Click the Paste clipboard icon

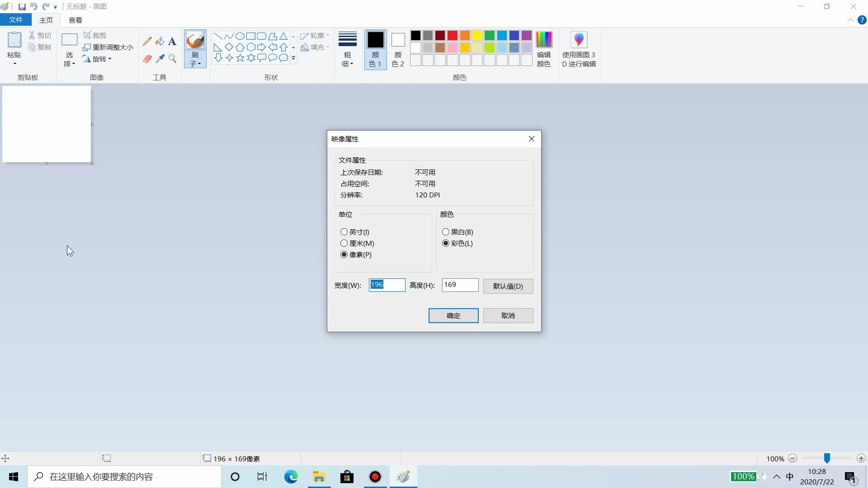tap(14, 40)
